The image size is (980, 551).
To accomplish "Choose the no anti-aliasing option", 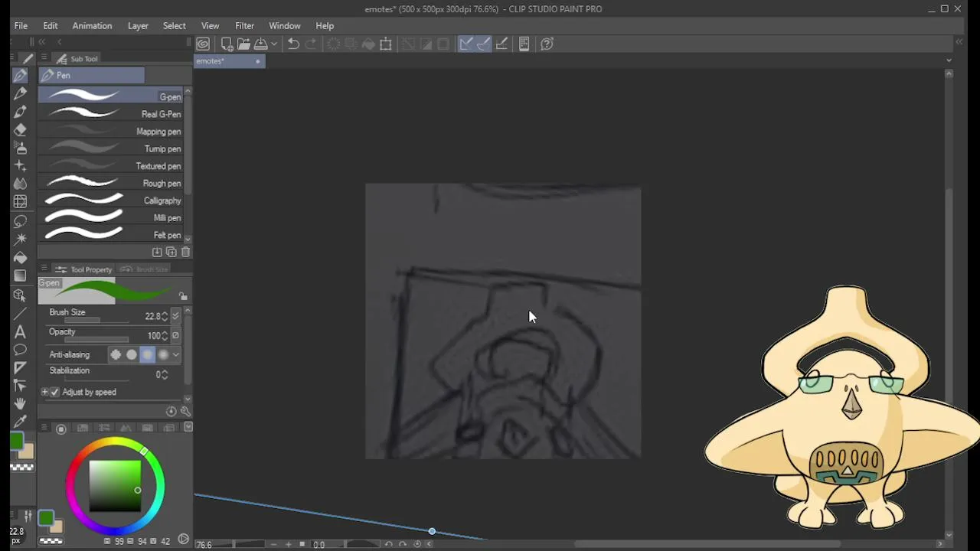I will (116, 354).
